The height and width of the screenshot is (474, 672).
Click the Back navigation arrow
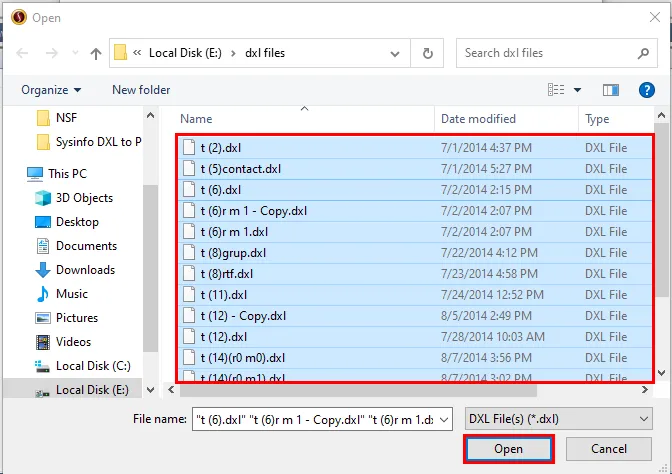(22, 53)
